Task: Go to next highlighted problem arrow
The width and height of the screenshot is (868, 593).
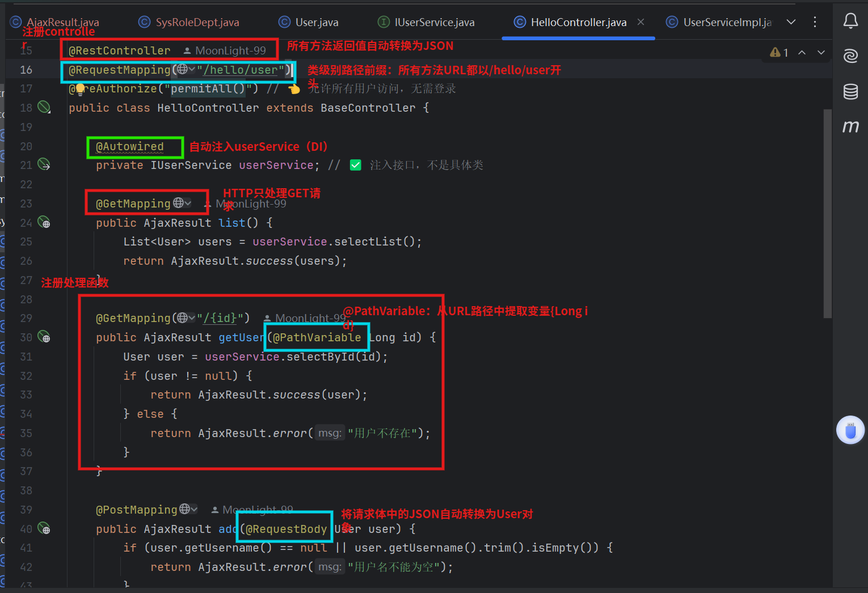Action: [x=821, y=53]
